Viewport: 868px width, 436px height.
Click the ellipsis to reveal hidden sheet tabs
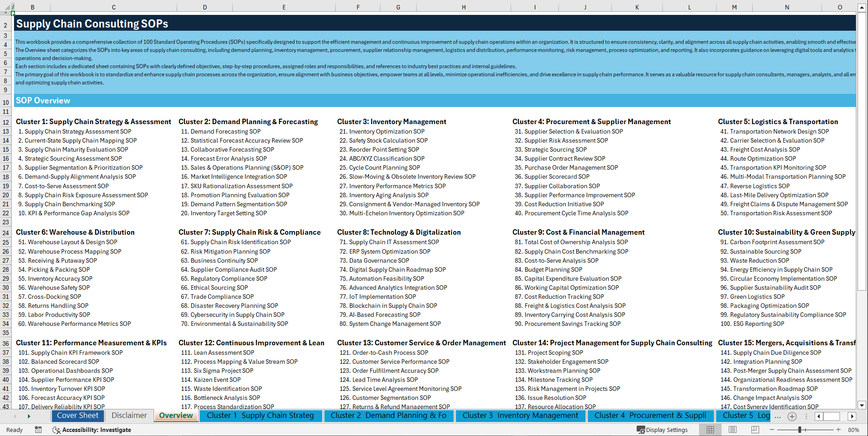pos(778,417)
